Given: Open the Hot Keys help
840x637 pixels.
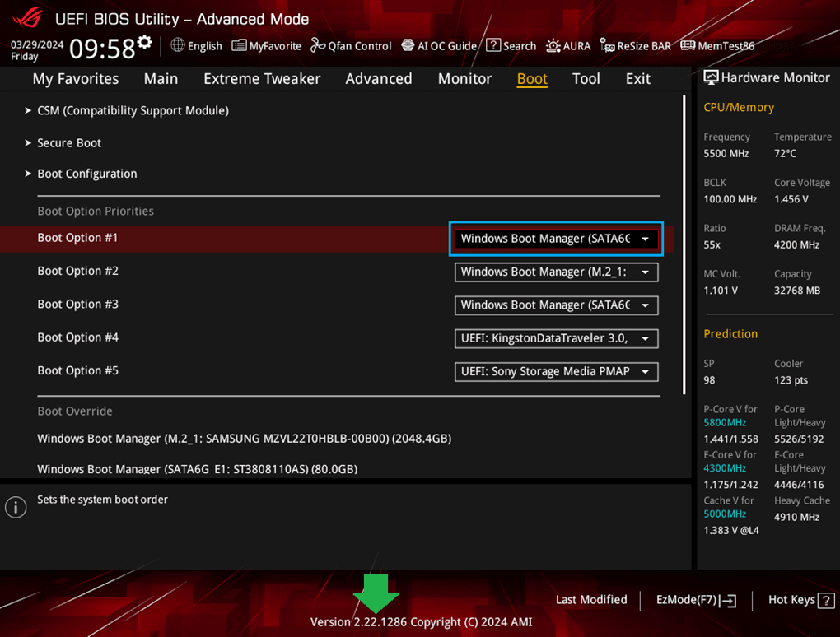Looking at the screenshot, I should [x=801, y=601].
